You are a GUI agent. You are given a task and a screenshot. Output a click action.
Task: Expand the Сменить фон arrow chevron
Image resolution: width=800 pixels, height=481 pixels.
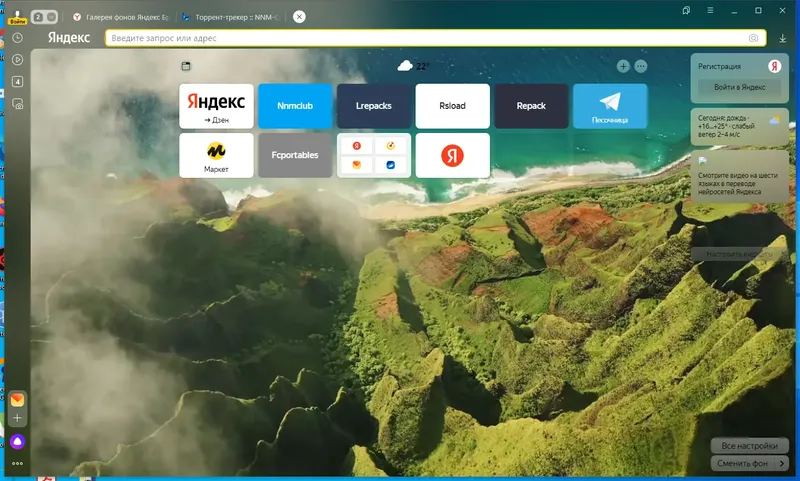(x=782, y=463)
